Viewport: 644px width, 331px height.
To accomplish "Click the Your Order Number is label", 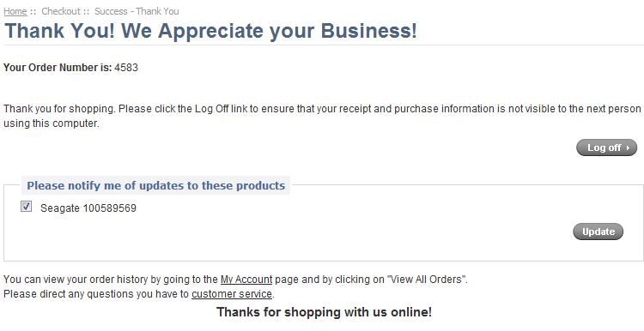I will pos(58,68).
